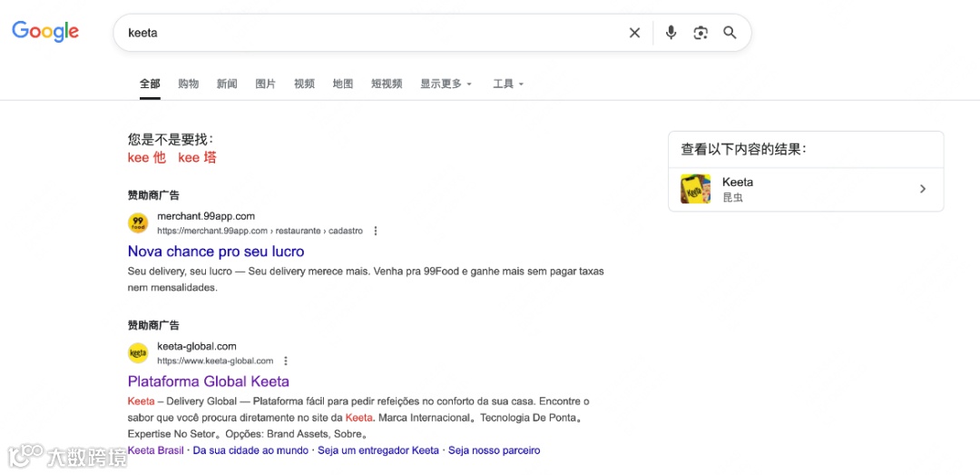Click the "Keeta – Delivery Global" ad description
Screen dimensions: 980x475
click(358, 417)
